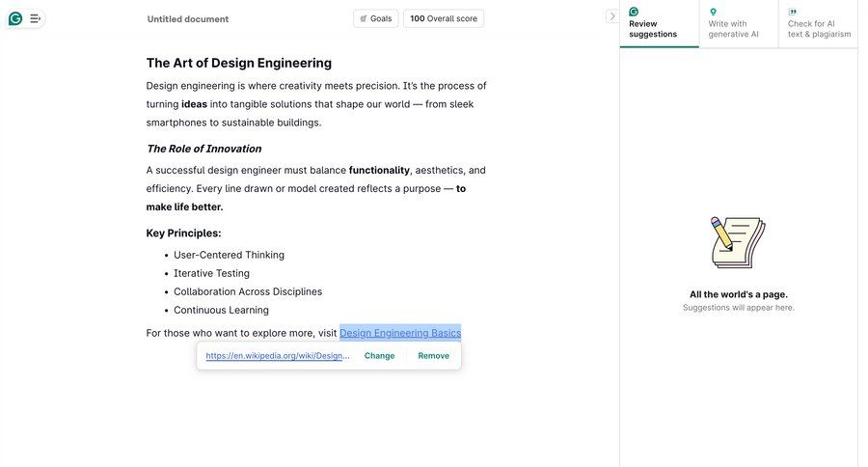Switch to Review suggestions tab
The image size is (868, 467).
coord(660,23)
